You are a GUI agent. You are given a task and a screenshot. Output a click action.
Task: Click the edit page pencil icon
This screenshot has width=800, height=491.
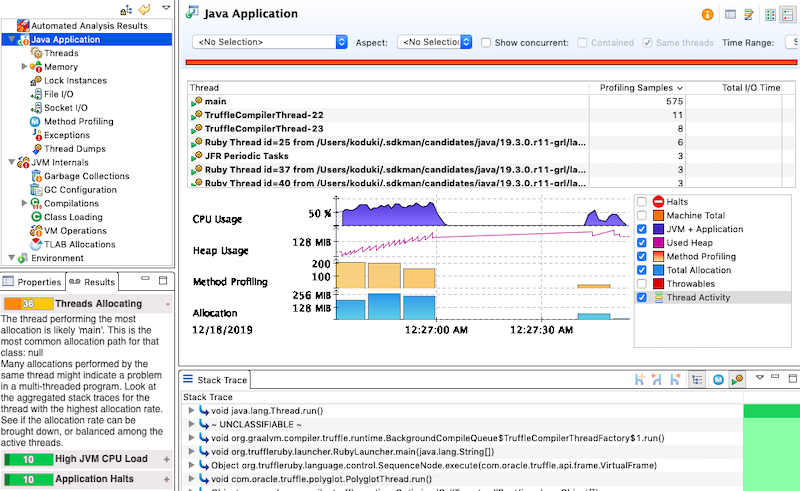748,14
